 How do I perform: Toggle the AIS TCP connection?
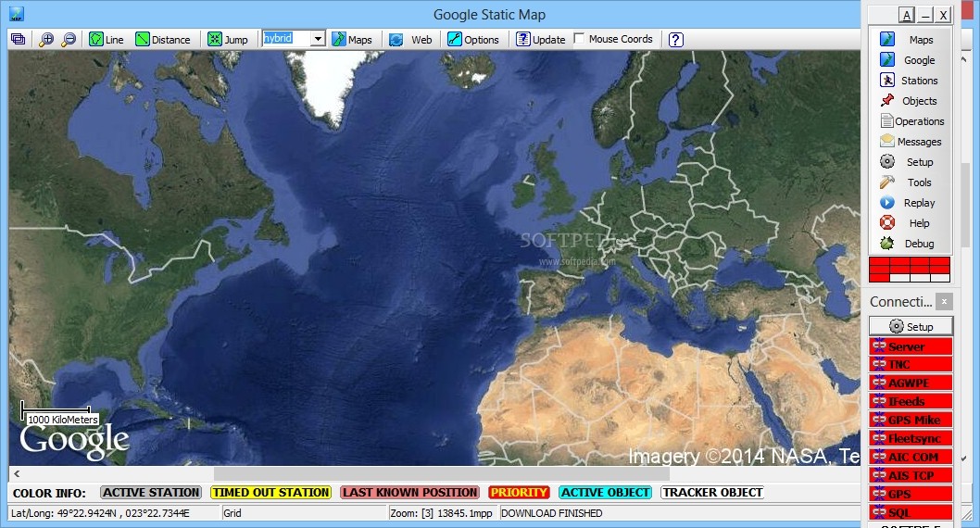(x=911, y=475)
